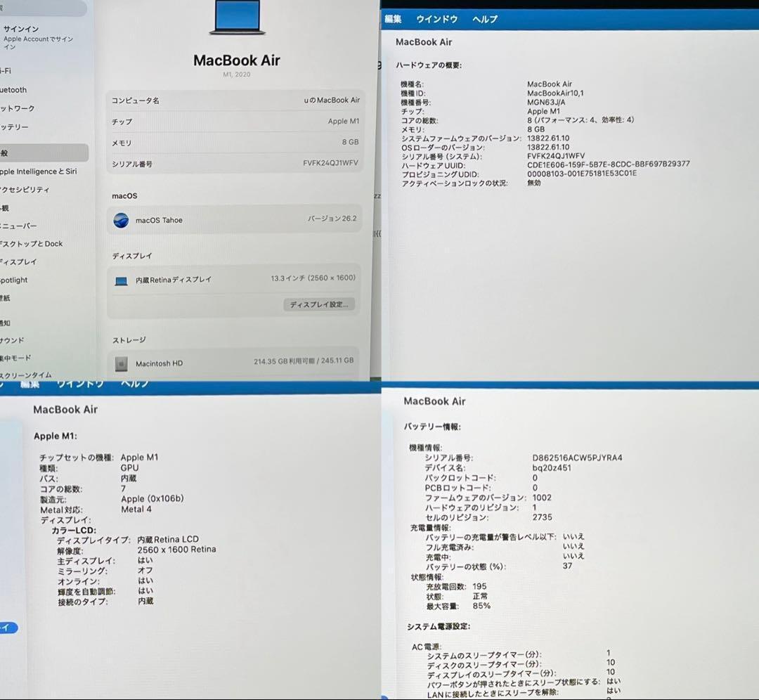Select スクリーンタイム in the settings sidebar

point(26,375)
